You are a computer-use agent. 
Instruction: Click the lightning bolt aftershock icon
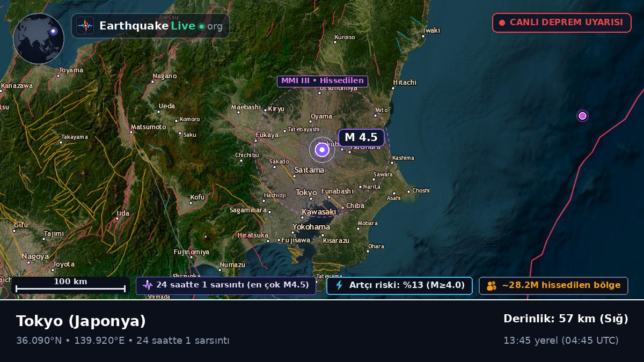coord(339,285)
